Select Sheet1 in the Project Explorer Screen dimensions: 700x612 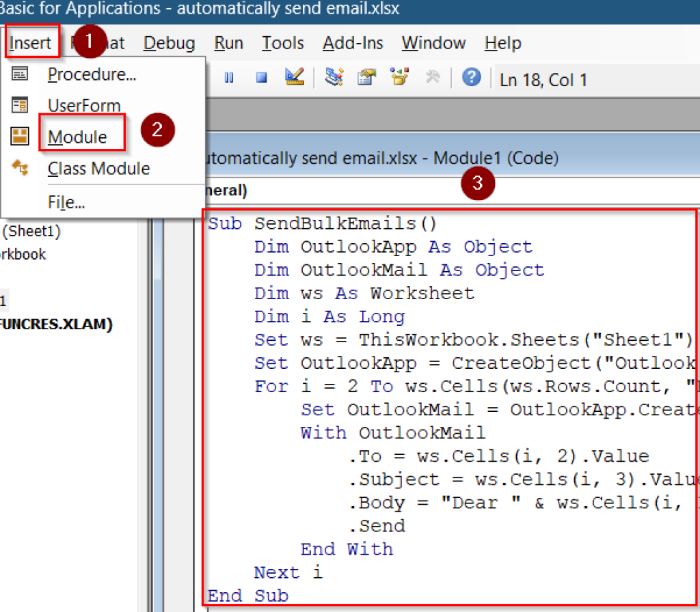[29, 230]
